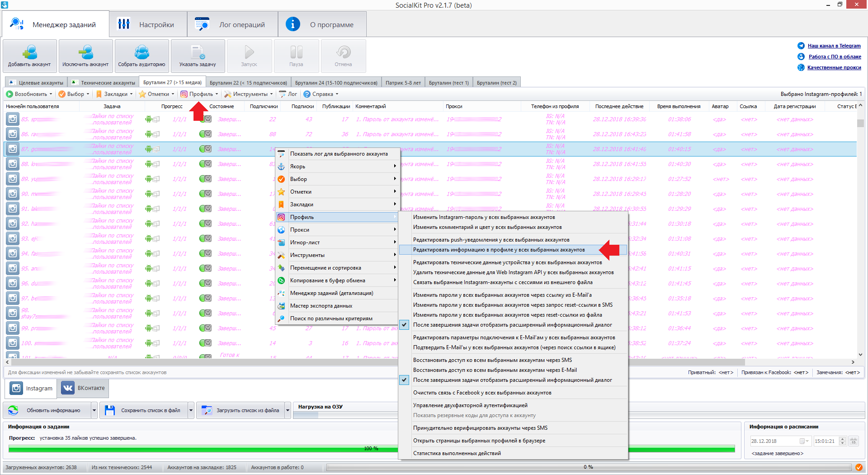Click Поиск по различным критериям item
This screenshot has width=868, height=475.
pyautogui.click(x=338, y=318)
